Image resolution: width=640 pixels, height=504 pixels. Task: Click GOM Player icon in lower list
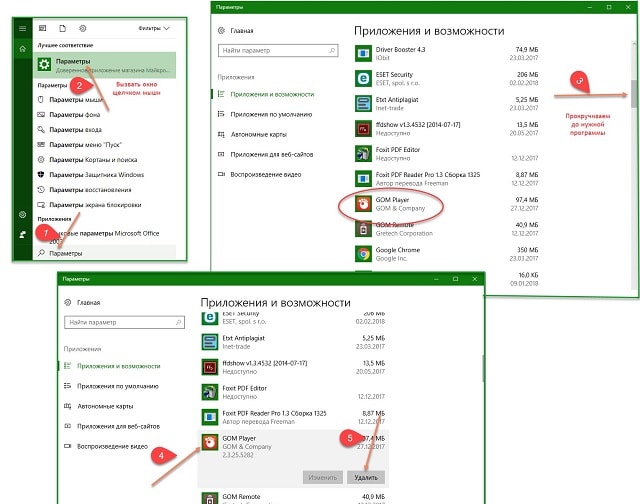[x=210, y=442]
